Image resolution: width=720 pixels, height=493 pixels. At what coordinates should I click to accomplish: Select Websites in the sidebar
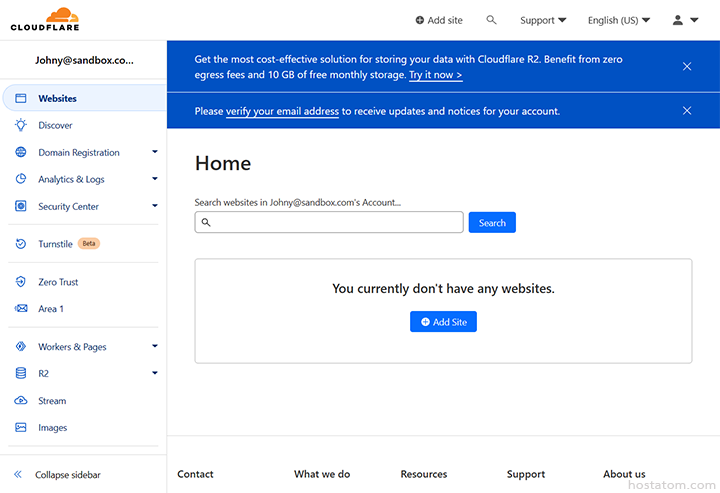pyautogui.click(x=57, y=98)
